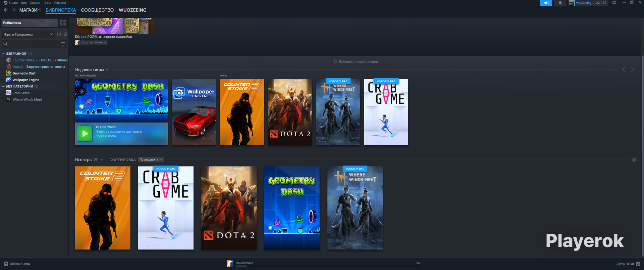Image resolution: width=644 pixels, height=270 pixels.
Task: Open the Кёльн-2026 news thumbnail
Action: pyautogui.click(x=114, y=26)
